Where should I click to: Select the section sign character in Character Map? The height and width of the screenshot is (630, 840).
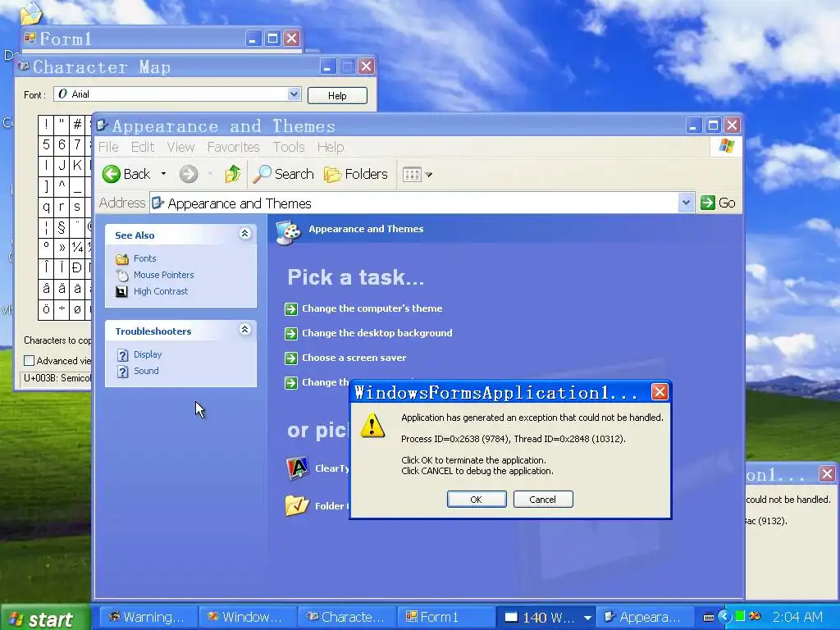point(61,228)
